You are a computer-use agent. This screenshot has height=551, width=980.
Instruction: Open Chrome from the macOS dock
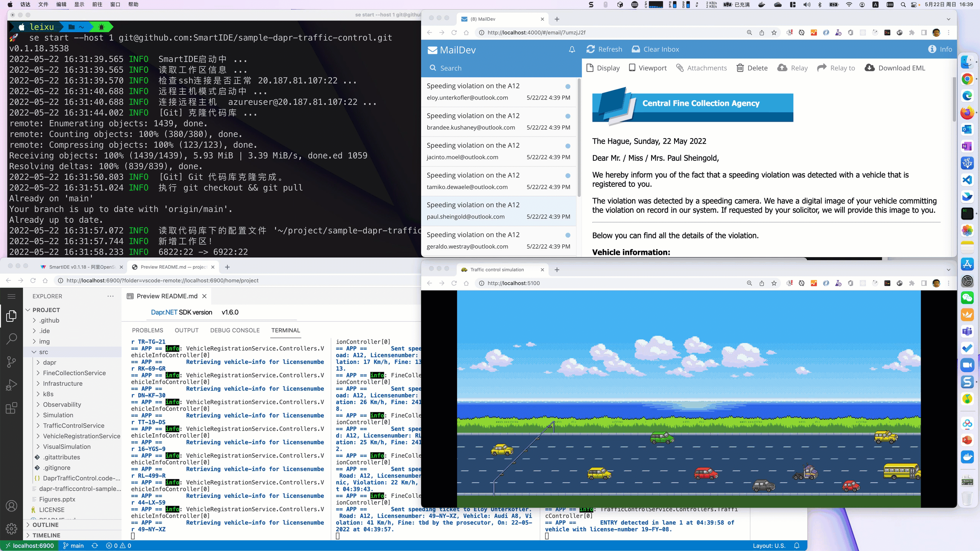(967, 79)
